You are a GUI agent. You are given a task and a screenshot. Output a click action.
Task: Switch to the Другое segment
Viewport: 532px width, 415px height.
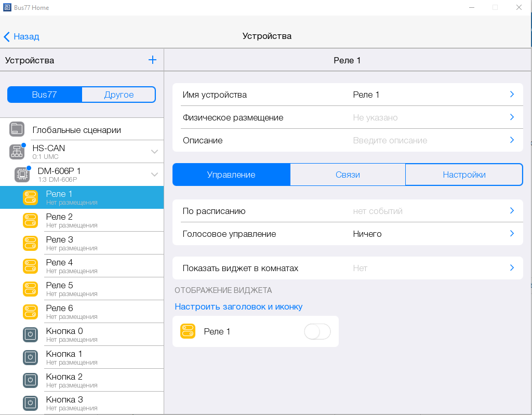(x=119, y=95)
